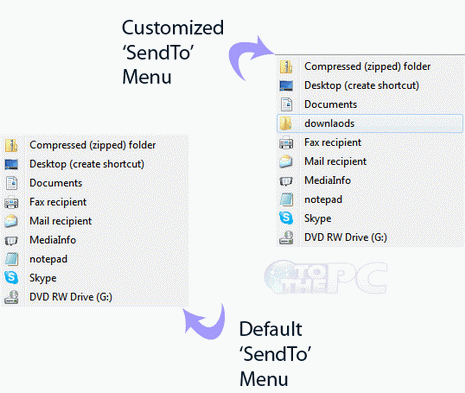This screenshot has height=393, width=465.
Task: Click DVD drive icon in default menu
Action: click(11, 297)
